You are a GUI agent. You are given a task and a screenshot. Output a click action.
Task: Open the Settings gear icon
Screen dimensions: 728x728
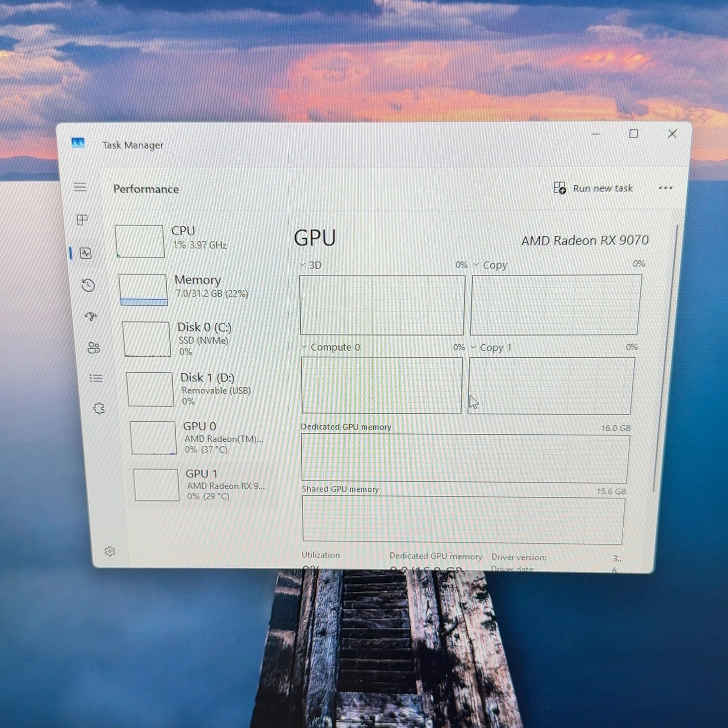point(110,551)
